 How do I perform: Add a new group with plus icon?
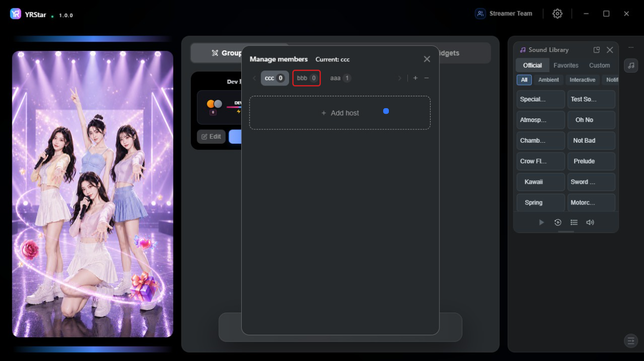(416, 78)
